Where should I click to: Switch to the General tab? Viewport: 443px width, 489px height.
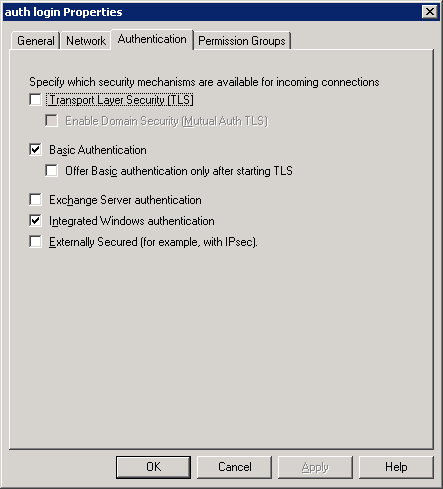35,41
